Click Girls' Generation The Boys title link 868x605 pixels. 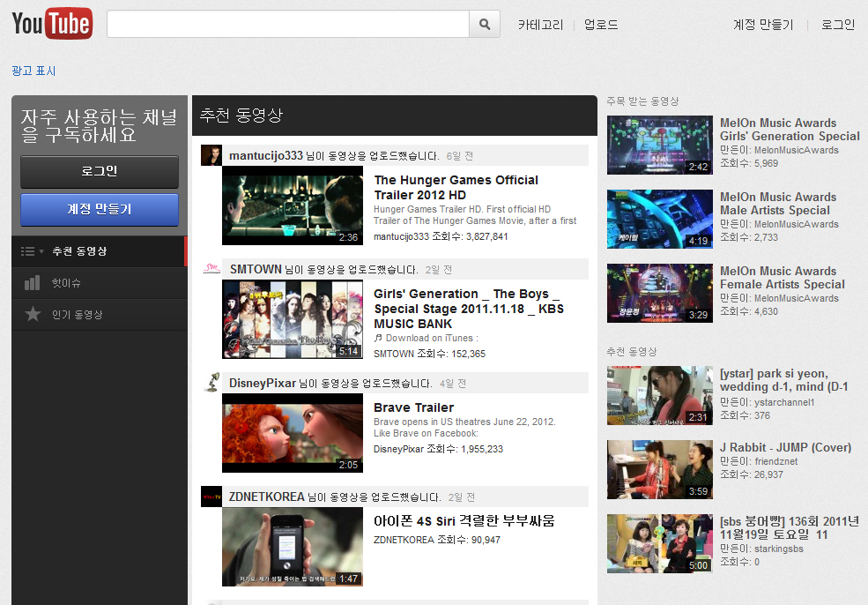(x=469, y=309)
